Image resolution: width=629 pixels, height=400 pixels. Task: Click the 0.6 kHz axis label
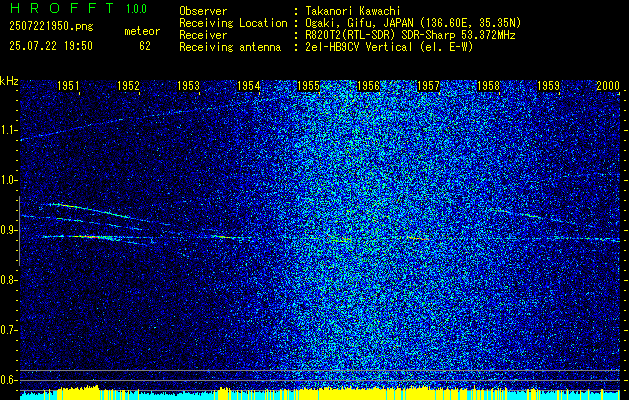click(x=7, y=380)
